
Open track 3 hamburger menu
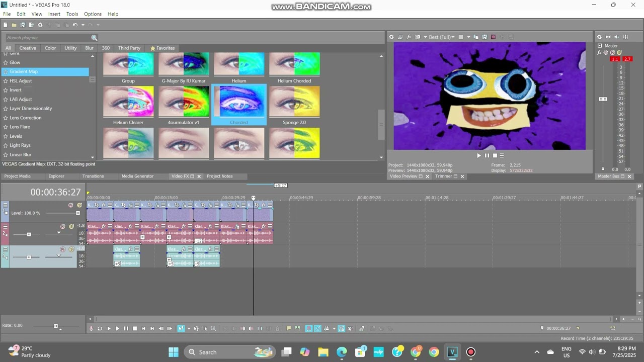[5, 249]
